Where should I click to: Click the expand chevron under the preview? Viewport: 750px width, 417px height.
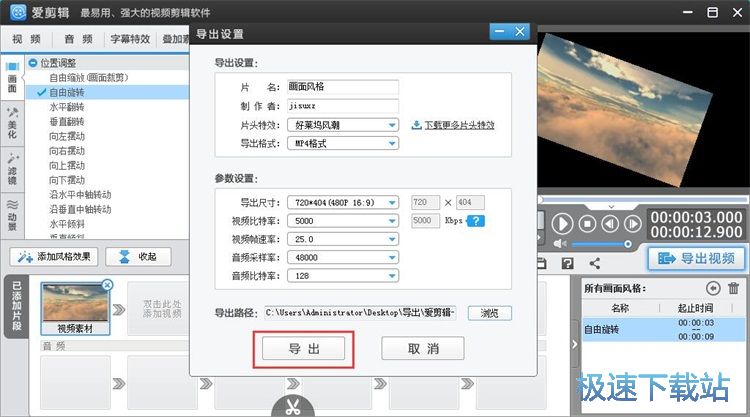[x=611, y=206]
